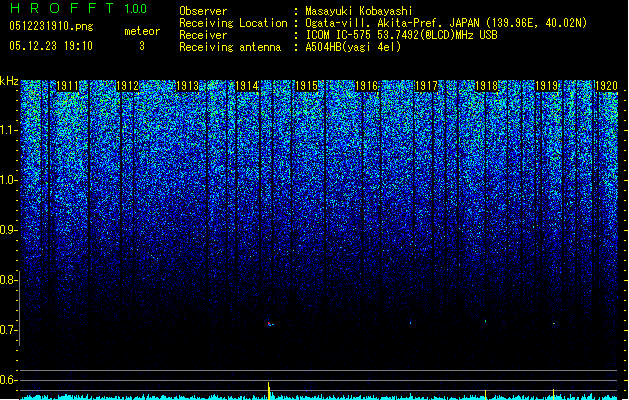Screen dimensions: 629x400
Task: Click the time marker 1918
Action: point(486,86)
